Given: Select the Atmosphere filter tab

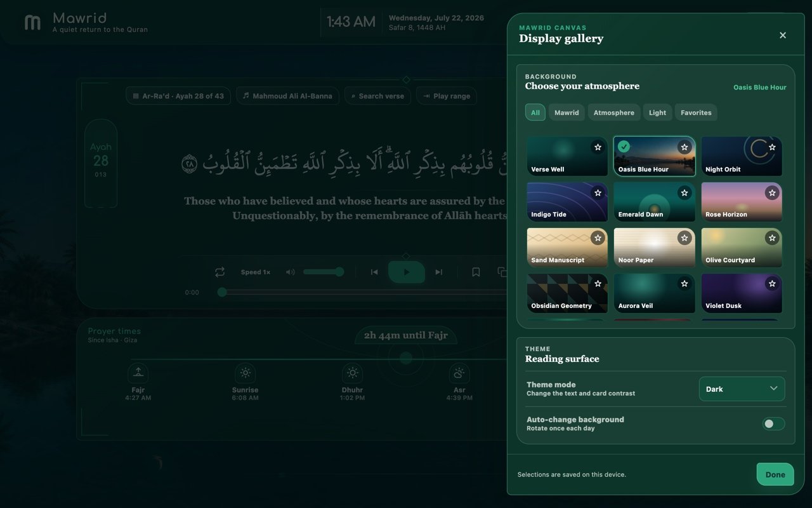Looking at the screenshot, I should tap(614, 112).
